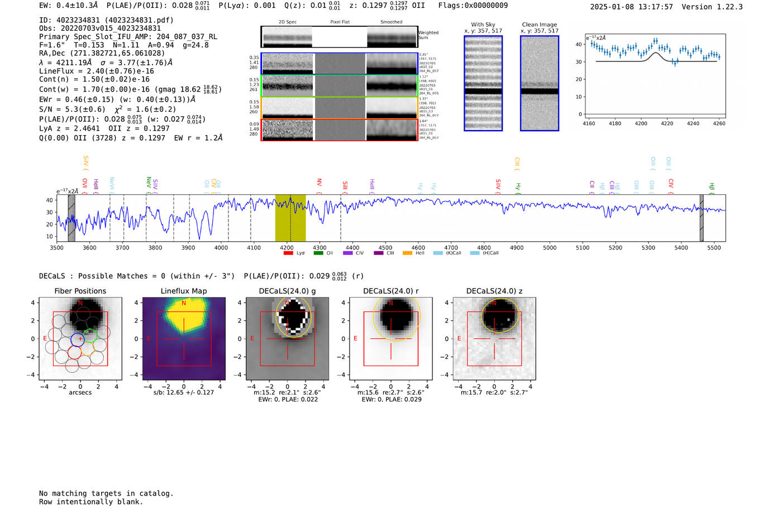Click the 'EWr: 0, PLAE: 0.022' caption
Screen dimensions: 782x532
[x=288, y=400]
